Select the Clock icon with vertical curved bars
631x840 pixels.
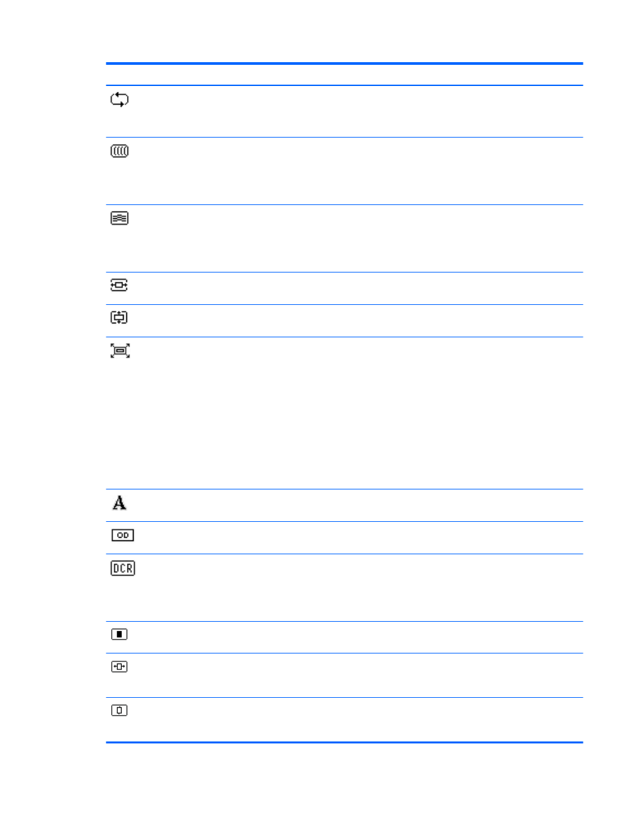[120, 151]
